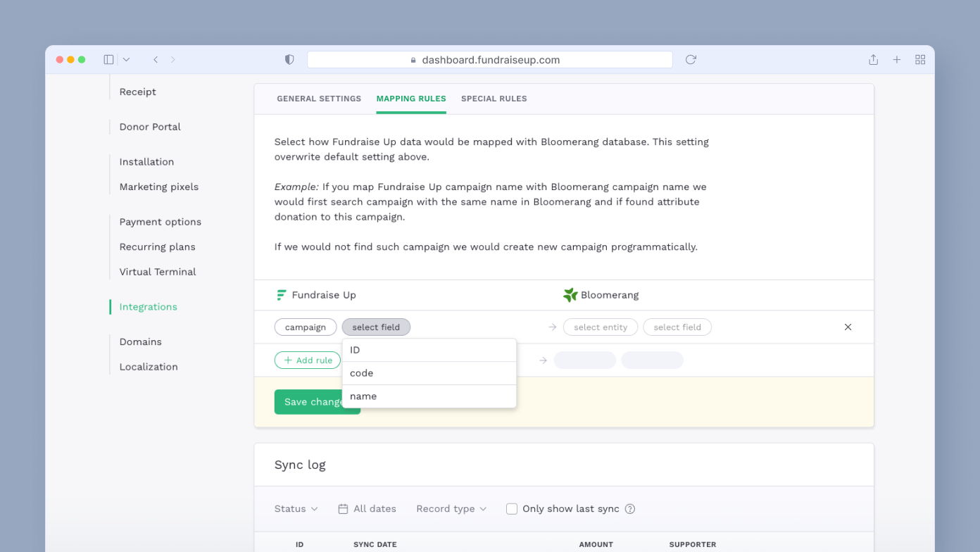Click the Fundraise Up logo icon
The width and height of the screenshot is (980, 552).
(x=281, y=295)
